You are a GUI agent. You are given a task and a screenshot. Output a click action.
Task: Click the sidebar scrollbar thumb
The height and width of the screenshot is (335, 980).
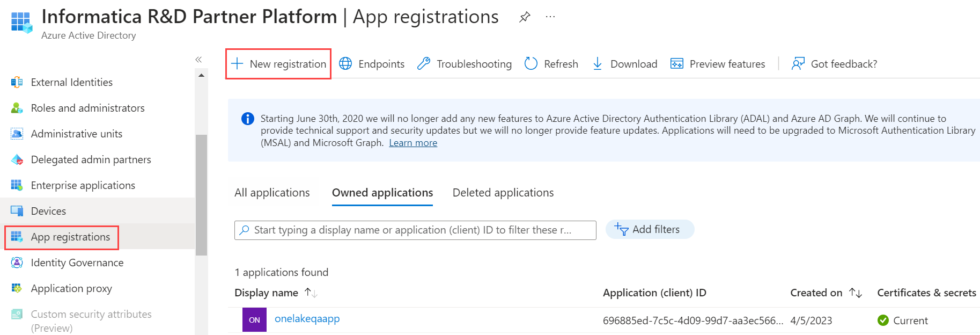201,195
